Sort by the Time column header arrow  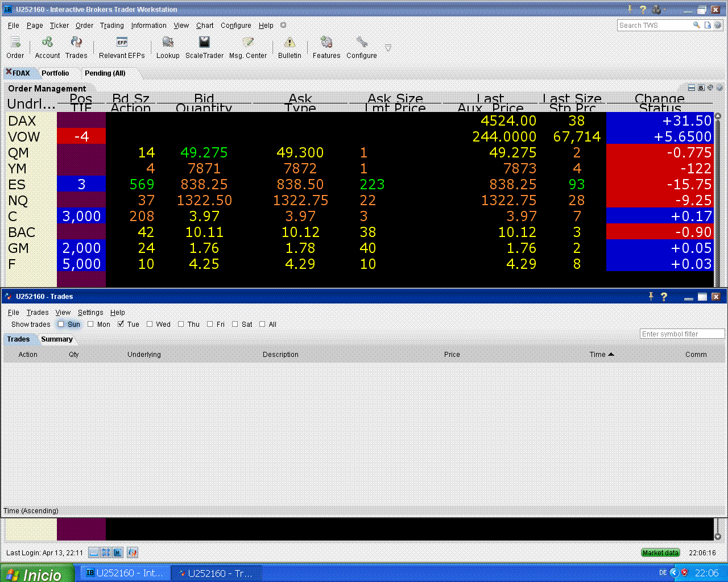click(611, 354)
